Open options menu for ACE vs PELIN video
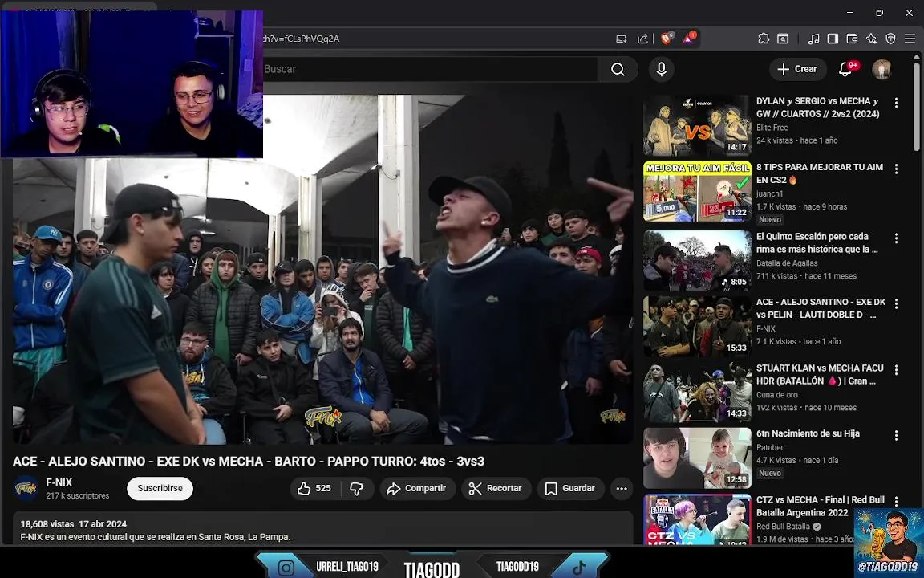924x578 pixels. click(896, 303)
